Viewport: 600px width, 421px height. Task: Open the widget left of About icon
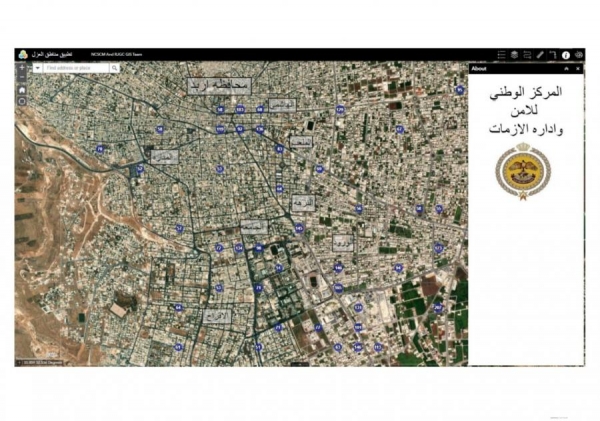click(x=553, y=54)
